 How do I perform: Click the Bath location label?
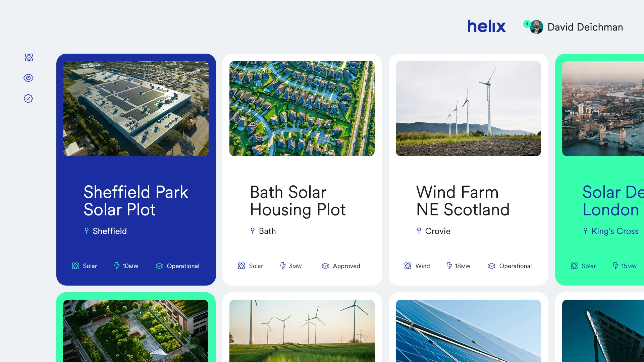267,231
